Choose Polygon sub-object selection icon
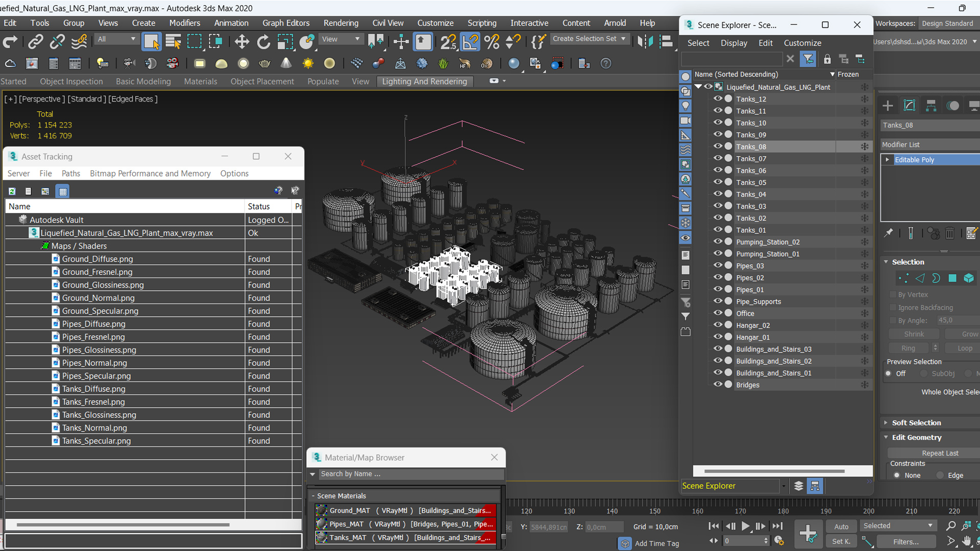The height and width of the screenshot is (551, 980). (x=952, y=278)
